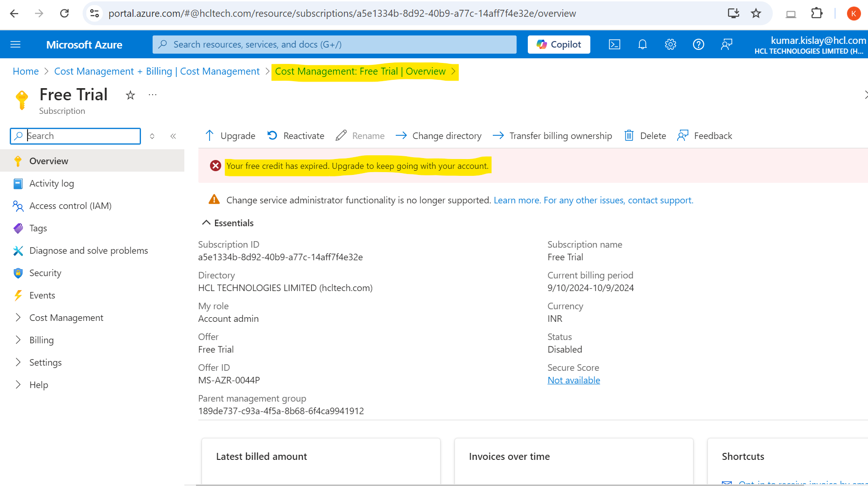Open the Not available secure score link
The width and height of the screenshot is (868, 486).
click(574, 380)
